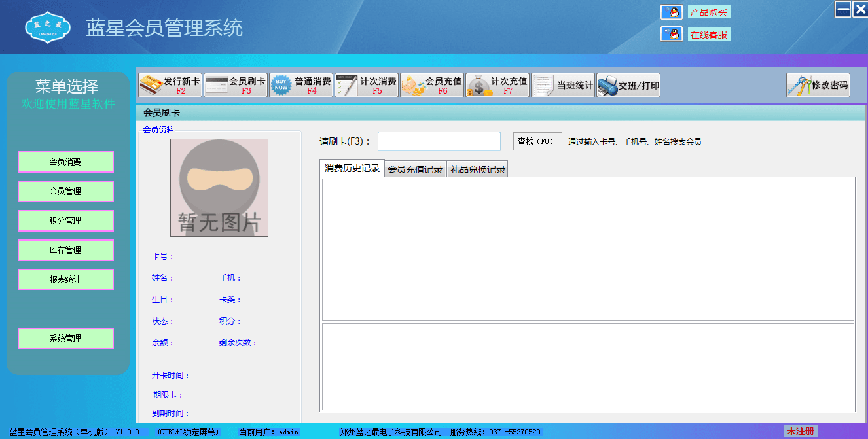Open 计次消费 (F5) toolbar button
The height and width of the screenshot is (439, 868).
coord(366,85)
